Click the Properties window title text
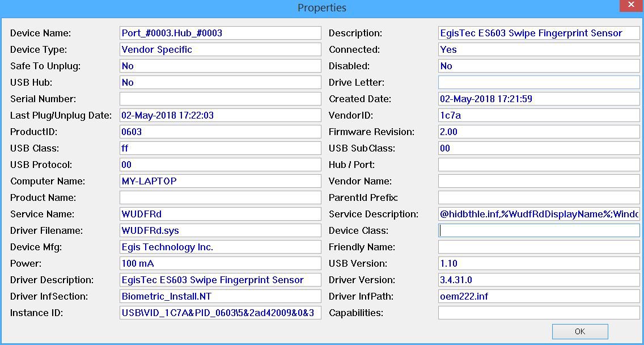 click(x=321, y=8)
